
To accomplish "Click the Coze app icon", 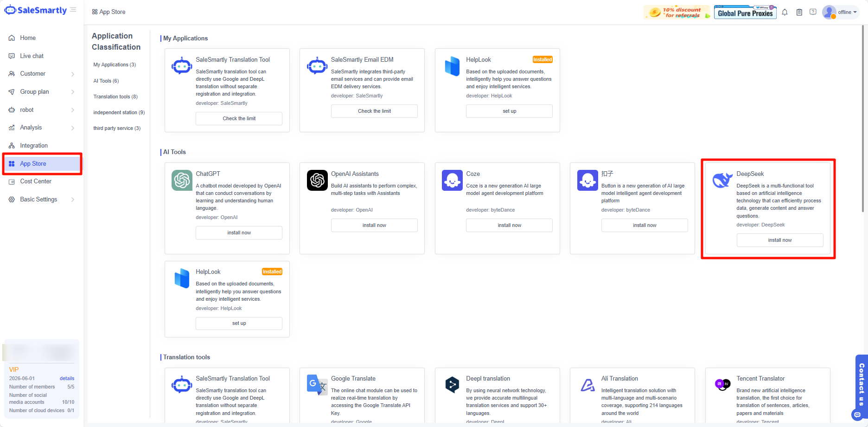I will pyautogui.click(x=452, y=181).
